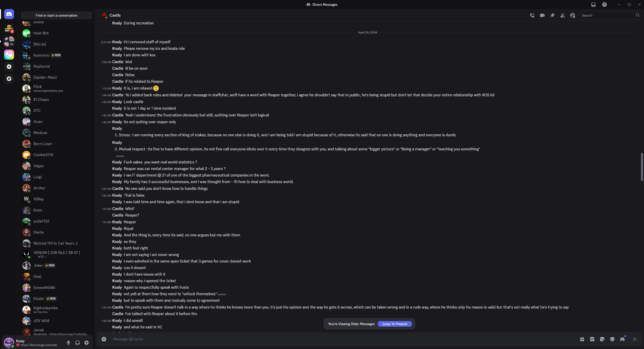Open the GIF picker

592,339
